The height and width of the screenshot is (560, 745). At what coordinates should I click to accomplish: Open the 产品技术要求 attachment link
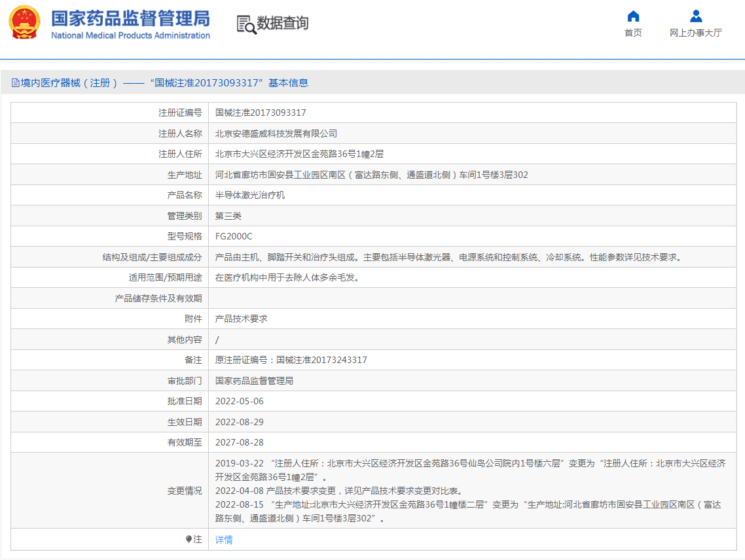tap(240, 319)
